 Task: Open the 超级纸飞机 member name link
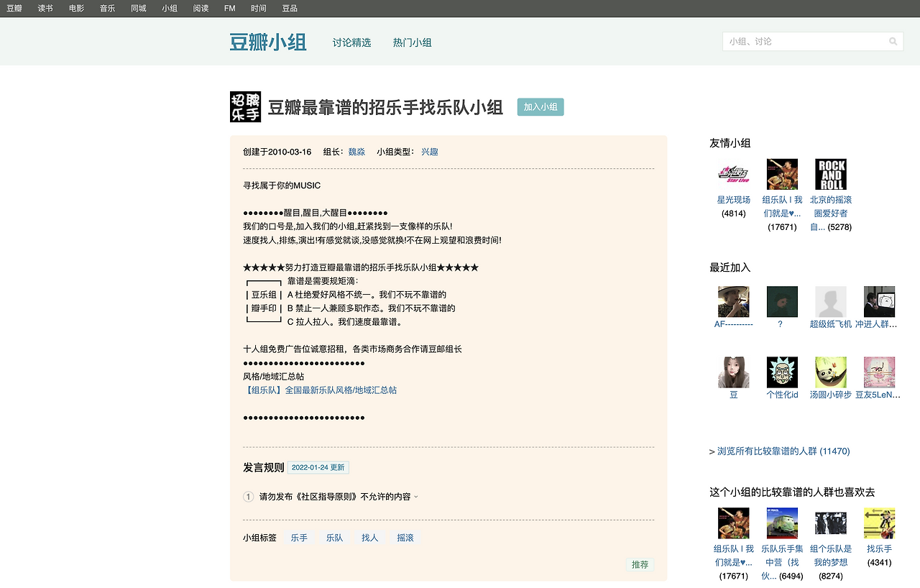click(831, 324)
